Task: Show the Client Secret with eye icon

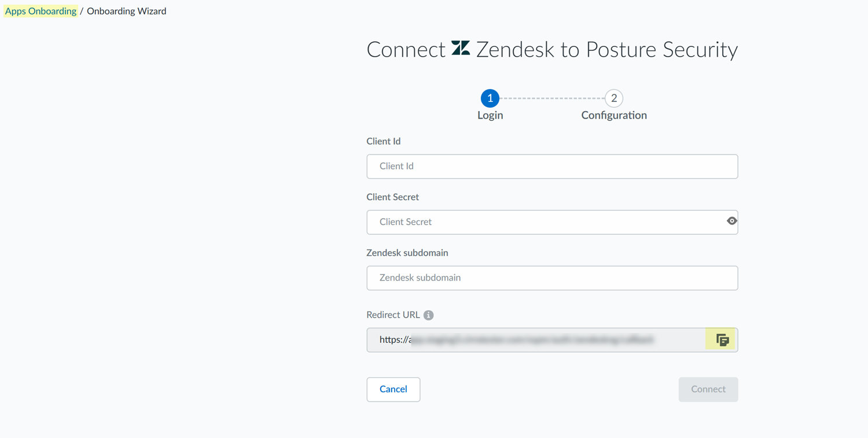Action: click(731, 221)
